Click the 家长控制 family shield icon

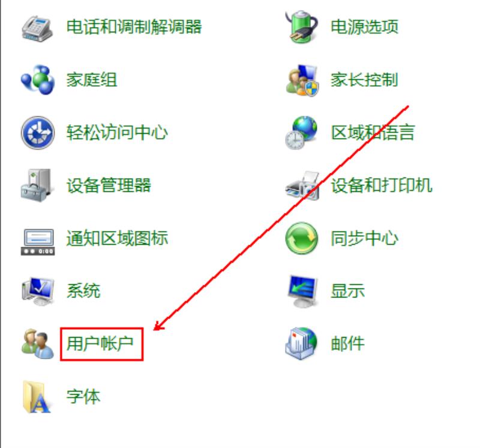point(302,80)
